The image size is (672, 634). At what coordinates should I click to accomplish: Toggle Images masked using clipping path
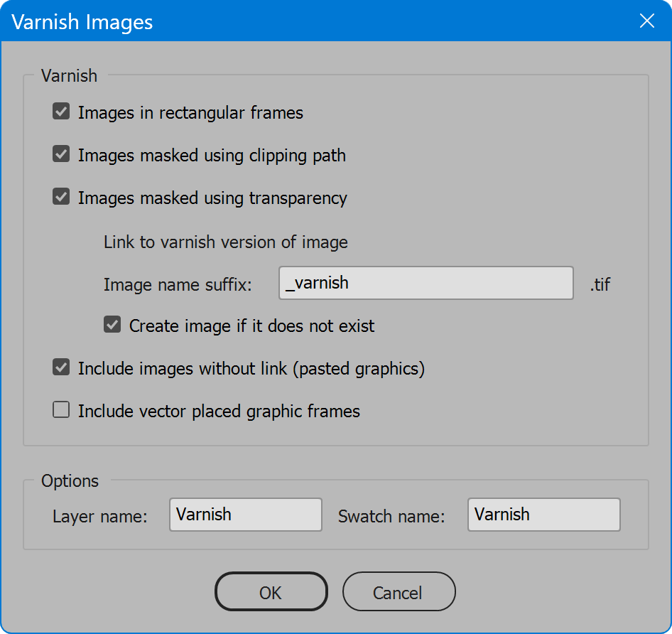click(x=61, y=154)
